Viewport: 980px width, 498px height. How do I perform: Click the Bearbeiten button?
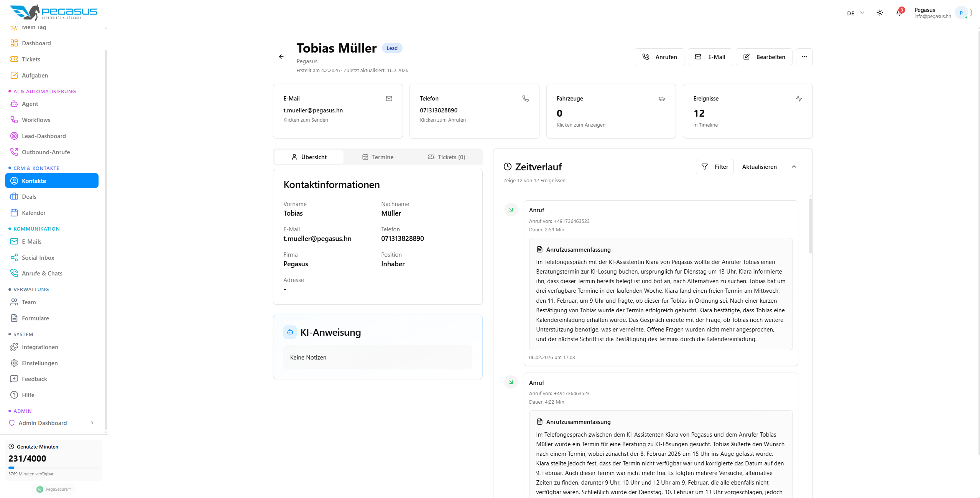click(x=764, y=57)
